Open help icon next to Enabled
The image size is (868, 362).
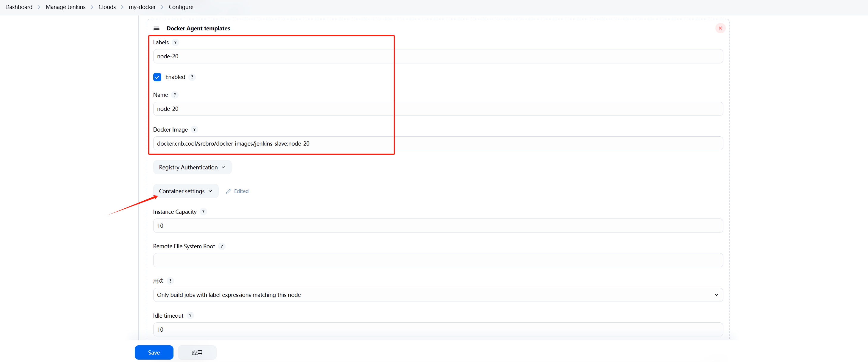[192, 77]
